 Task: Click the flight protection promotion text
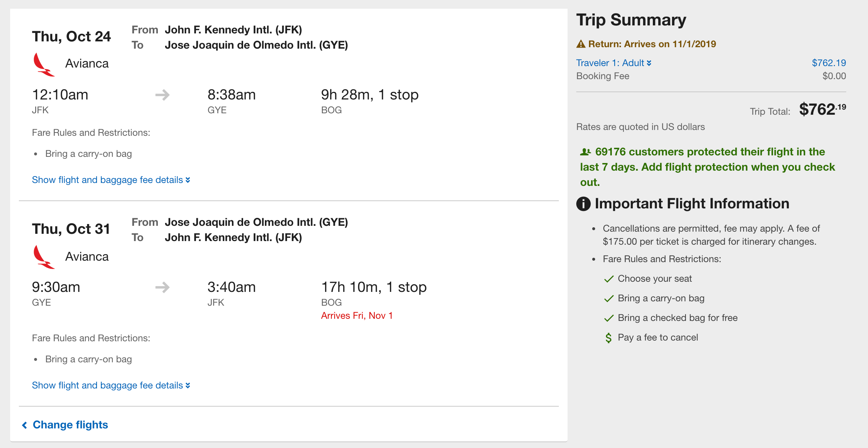(708, 167)
